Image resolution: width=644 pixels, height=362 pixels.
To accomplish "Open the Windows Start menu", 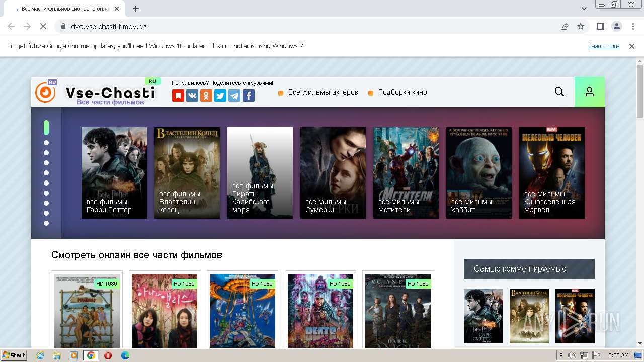I will pyautogui.click(x=14, y=355).
